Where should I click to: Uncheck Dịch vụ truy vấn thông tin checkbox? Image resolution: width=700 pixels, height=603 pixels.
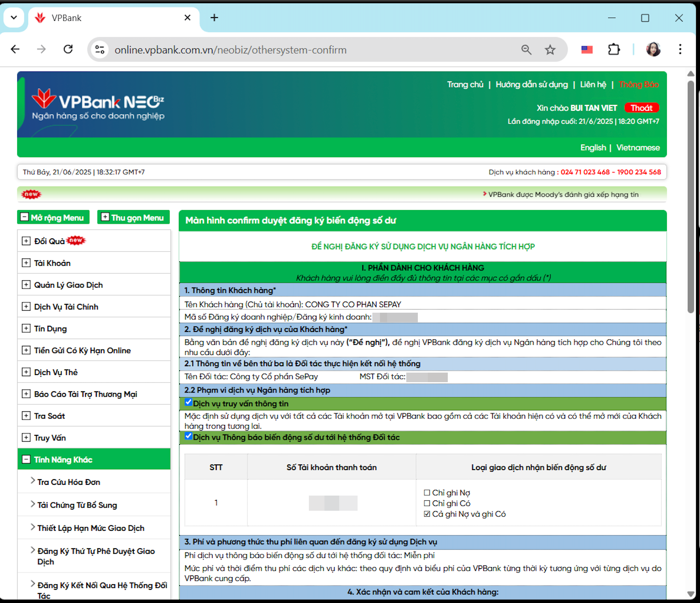pos(189,403)
